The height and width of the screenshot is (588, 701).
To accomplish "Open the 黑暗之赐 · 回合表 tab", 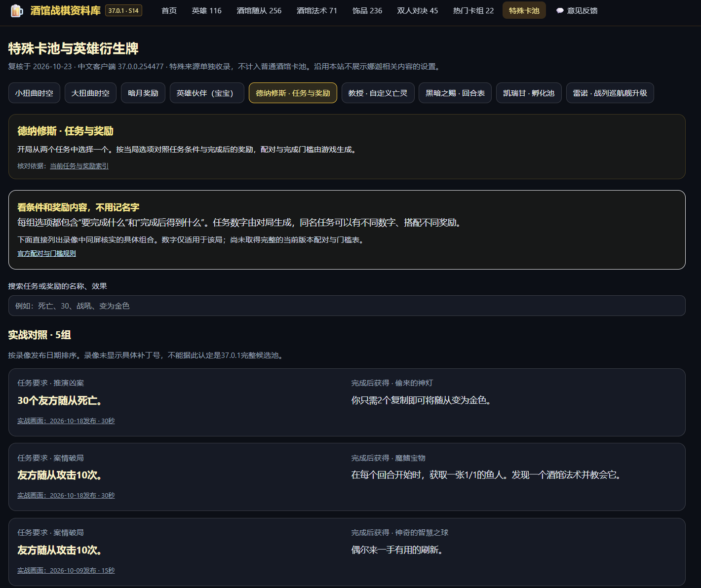I will tap(455, 93).
